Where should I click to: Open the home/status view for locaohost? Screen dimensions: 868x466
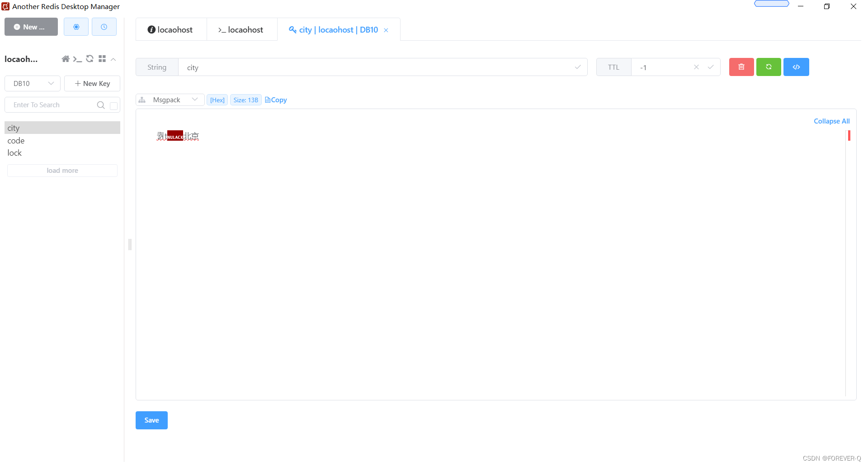(65, 59)
